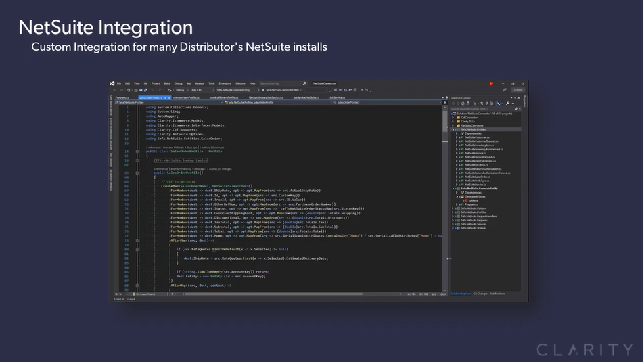Click the Navigate Forward toolbar icon
Viewport: 644px width, 362px height.
point(122,90)
